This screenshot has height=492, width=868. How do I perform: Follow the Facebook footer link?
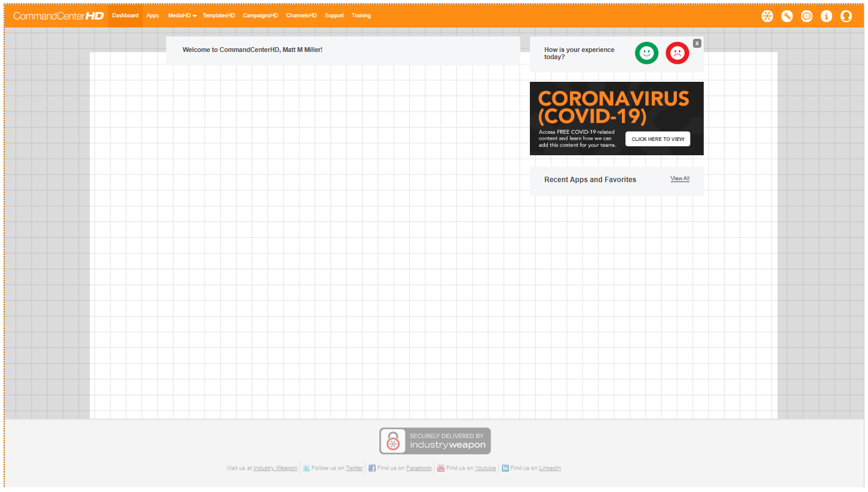[419, 468]
